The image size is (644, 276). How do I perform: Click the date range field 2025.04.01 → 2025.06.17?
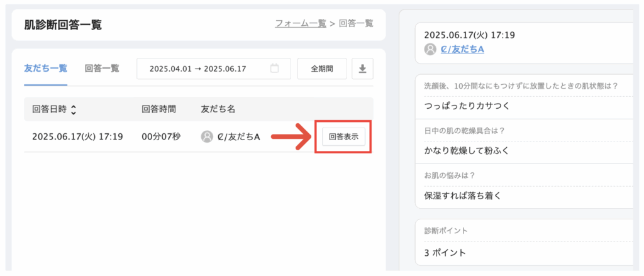214,69
